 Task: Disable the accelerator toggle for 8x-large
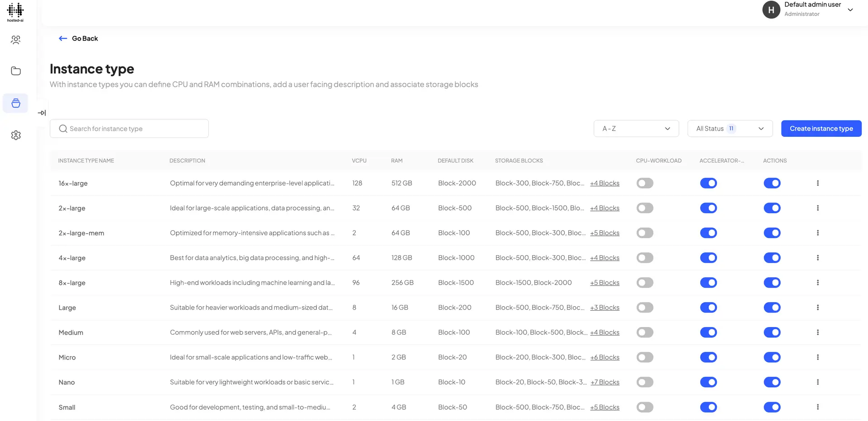708,282
